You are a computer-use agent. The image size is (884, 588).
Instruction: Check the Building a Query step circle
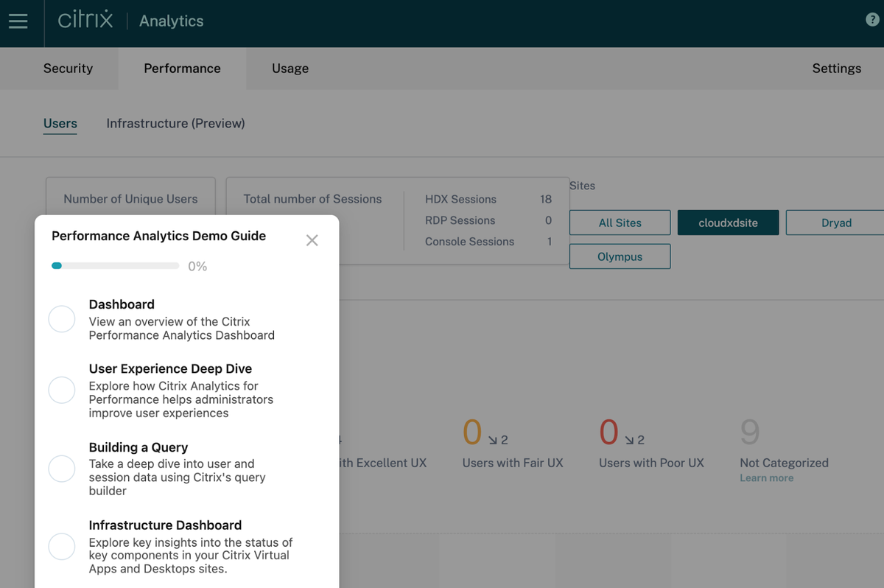tap(62, 468)
